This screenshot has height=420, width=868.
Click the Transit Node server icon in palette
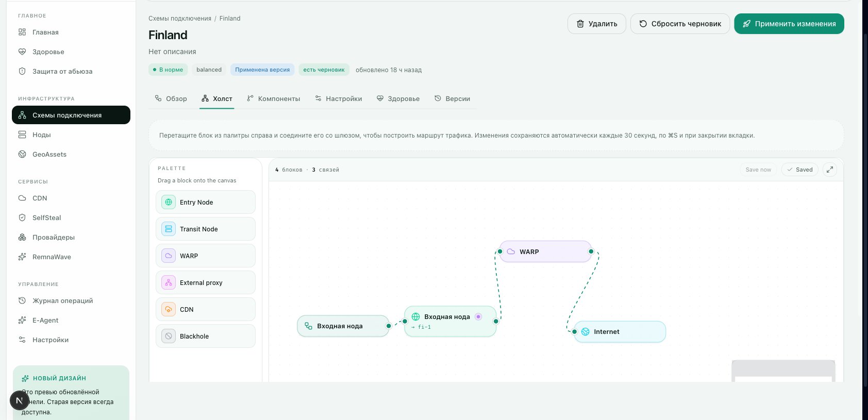[x=169, y=229]
